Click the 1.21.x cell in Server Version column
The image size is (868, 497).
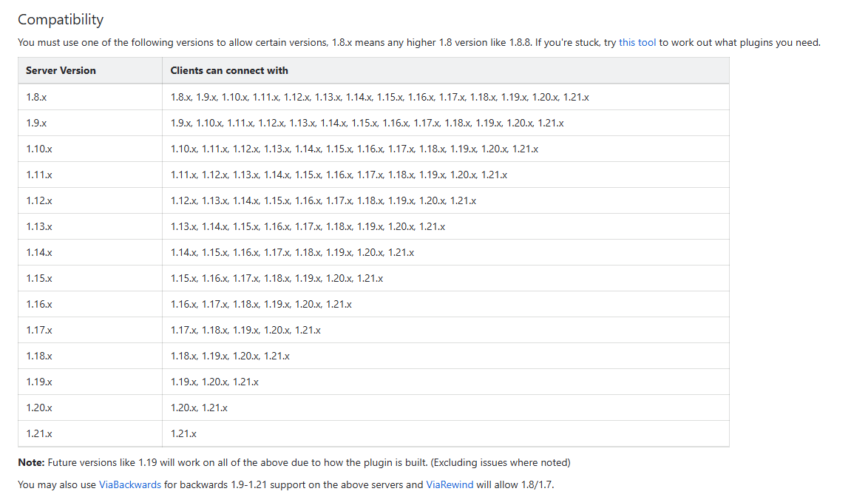click(x=39, y=433)
